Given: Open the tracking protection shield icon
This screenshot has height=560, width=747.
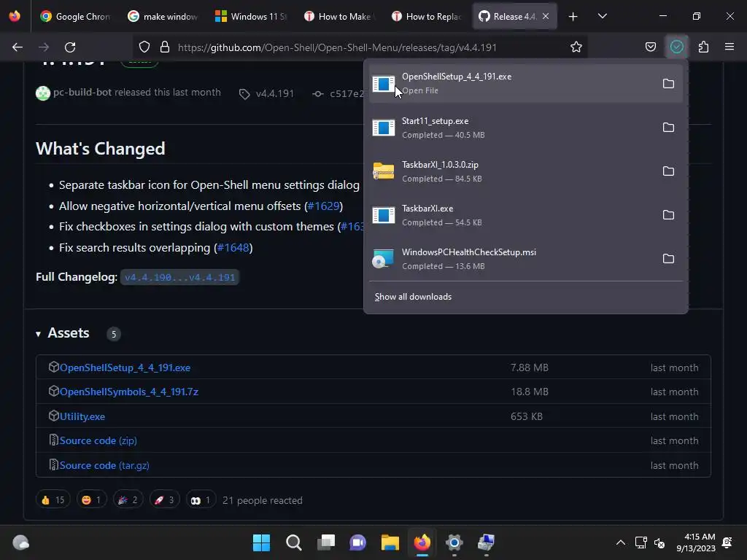Looking at the screenshot, I should (144, 47).
